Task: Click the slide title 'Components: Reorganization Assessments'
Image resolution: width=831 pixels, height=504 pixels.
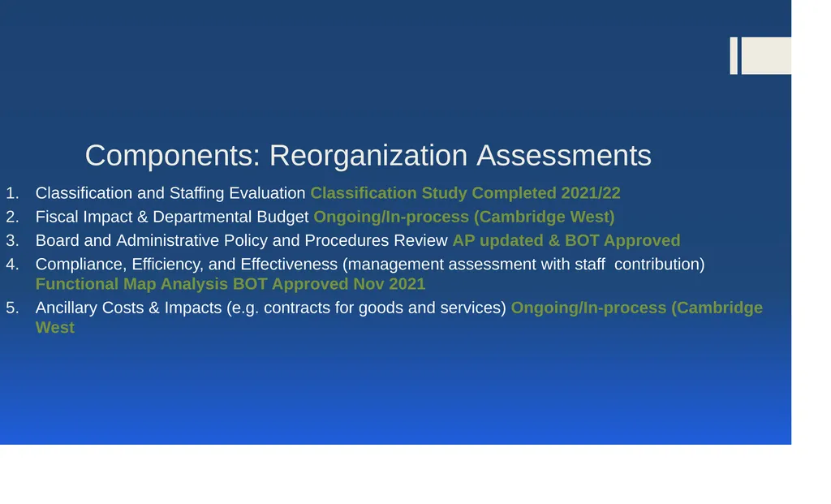Action: 368,156
